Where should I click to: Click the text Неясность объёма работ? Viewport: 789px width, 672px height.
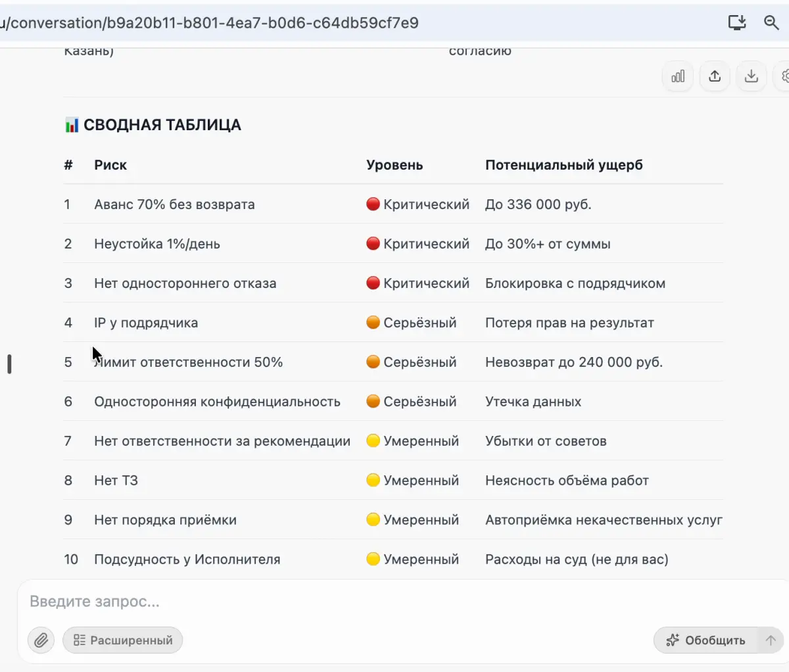tap(567, 481)
